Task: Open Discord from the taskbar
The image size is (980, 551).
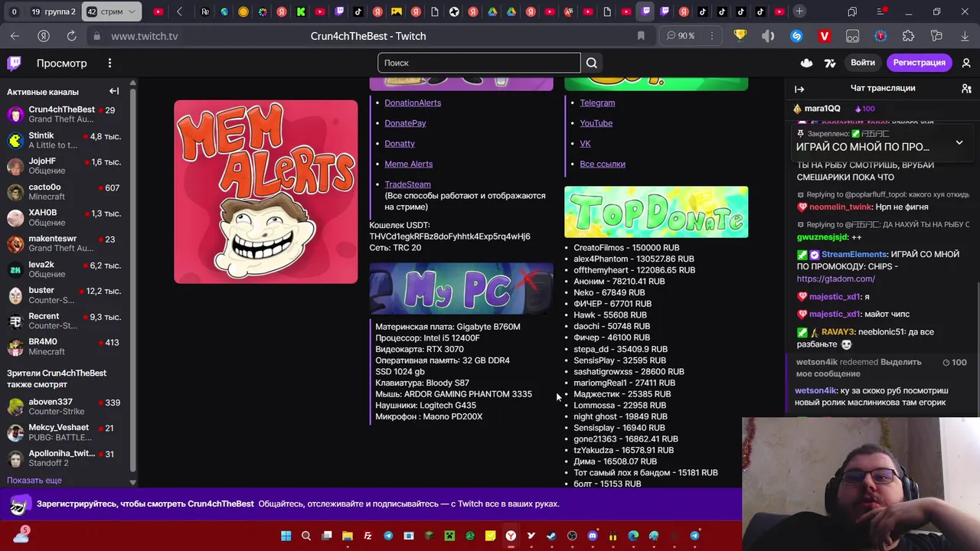Action: click(593, 536)
